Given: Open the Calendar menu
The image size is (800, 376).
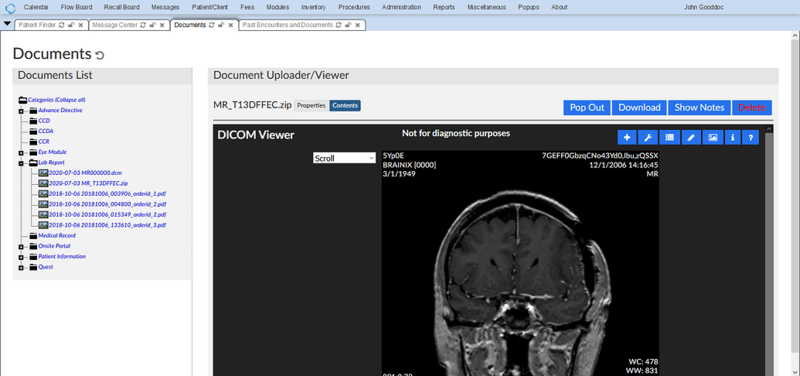Looking at the screenshot, I should (36, 8).
